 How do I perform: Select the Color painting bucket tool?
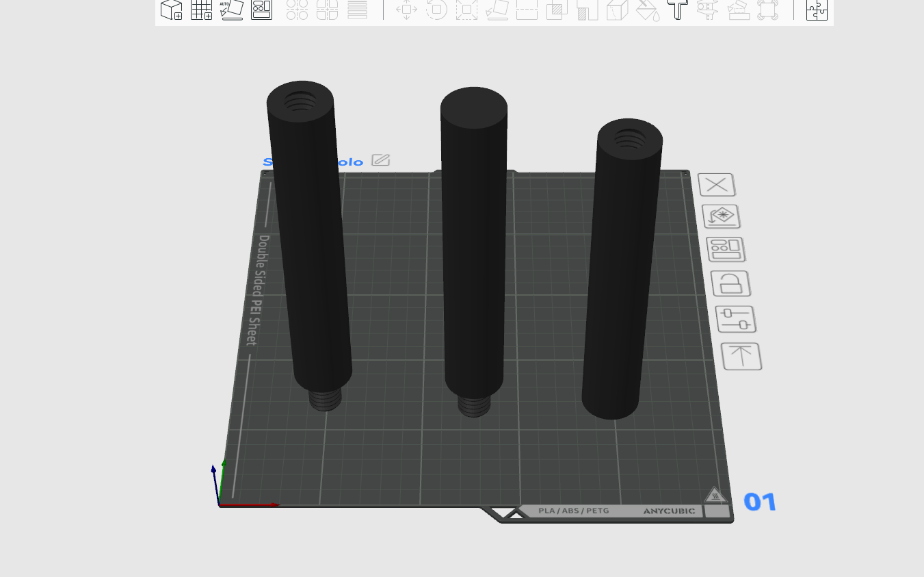647,10
